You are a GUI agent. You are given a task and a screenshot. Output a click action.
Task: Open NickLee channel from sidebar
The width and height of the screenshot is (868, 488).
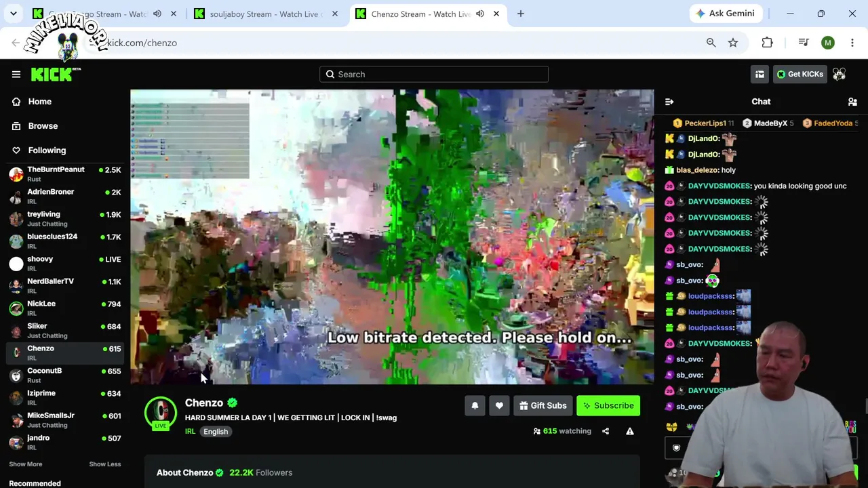pos(65,308)
